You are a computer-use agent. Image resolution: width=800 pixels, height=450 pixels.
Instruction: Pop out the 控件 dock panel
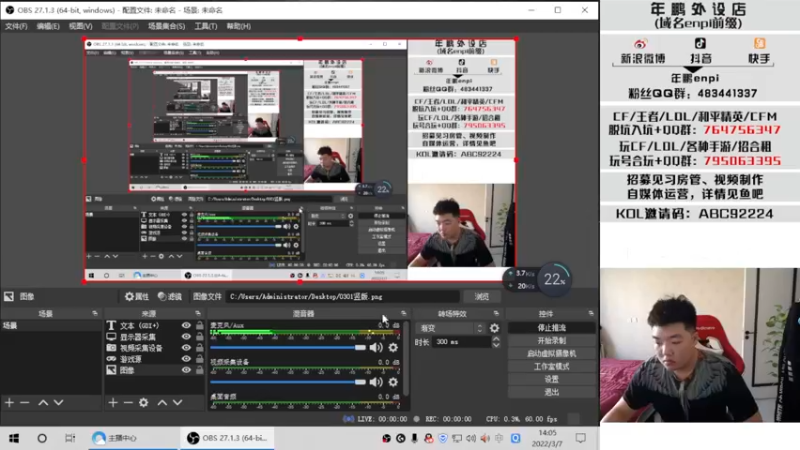pyautogui.click(x=591, y=313)
